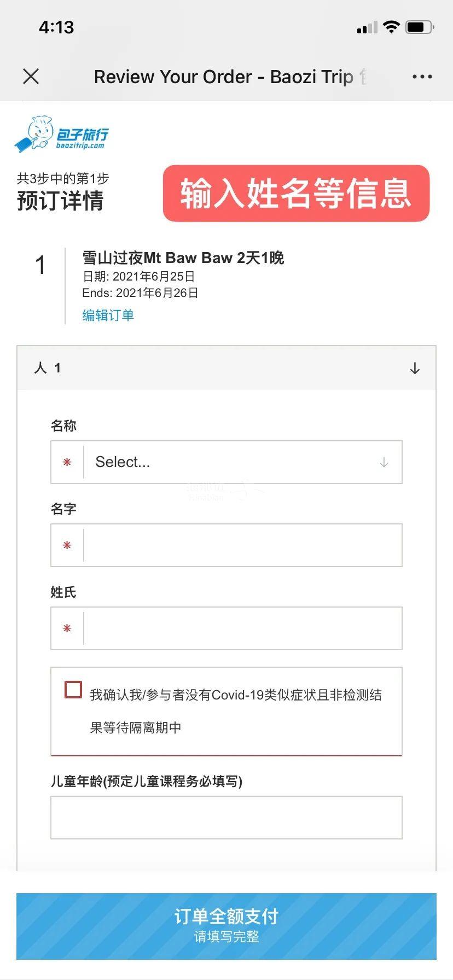This screenshot has height=980, width=453.
Task: Click the dropdown arrow in 名称 field
Action: (384, 462)
